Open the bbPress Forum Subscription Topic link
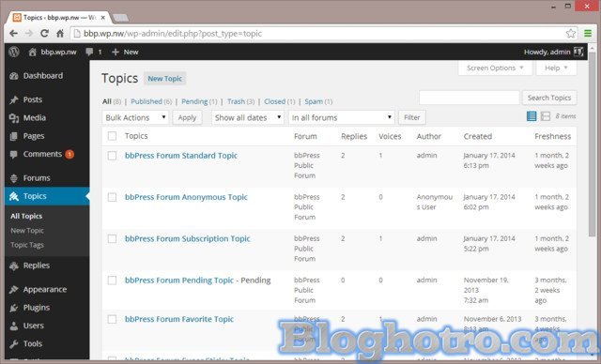 point(188,239)
